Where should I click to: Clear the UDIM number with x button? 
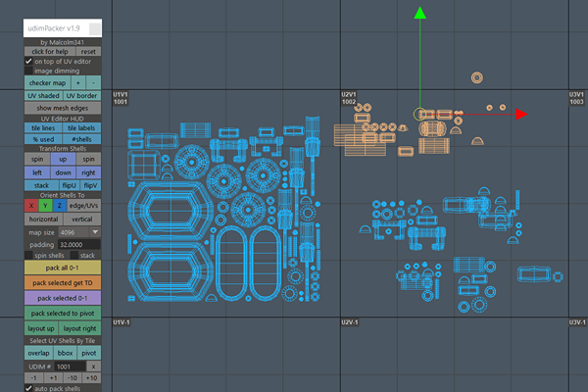pyautogui.click(x=91, y=366)
